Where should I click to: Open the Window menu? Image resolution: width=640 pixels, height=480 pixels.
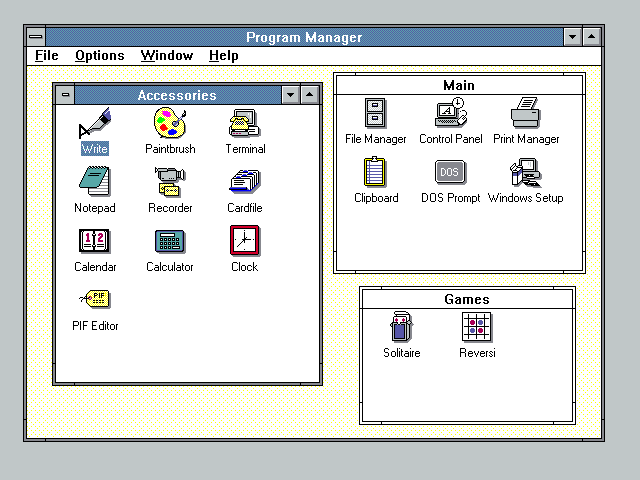point(167,56)
